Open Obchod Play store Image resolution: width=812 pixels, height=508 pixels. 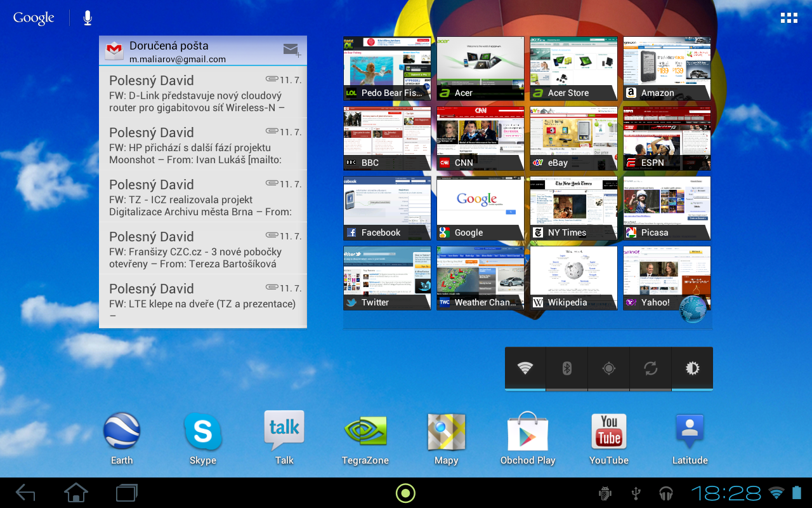point(527,431)
